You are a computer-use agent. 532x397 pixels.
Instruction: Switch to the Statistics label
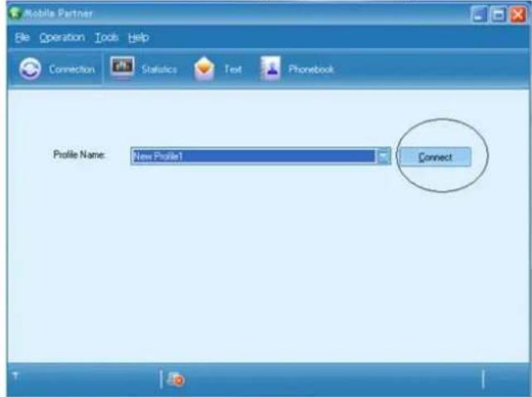[x=159, y=70]
